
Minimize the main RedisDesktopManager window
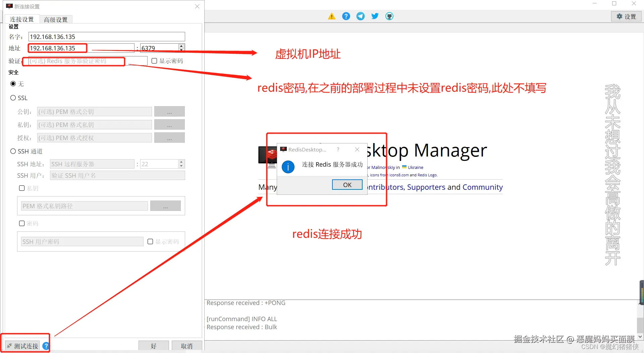point(595,3)
